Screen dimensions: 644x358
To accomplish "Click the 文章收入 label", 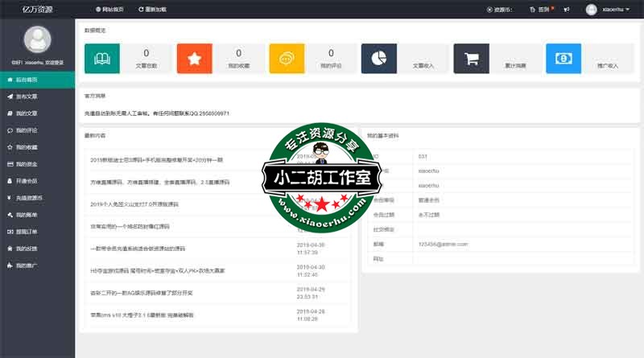I will tap(423, 66).
